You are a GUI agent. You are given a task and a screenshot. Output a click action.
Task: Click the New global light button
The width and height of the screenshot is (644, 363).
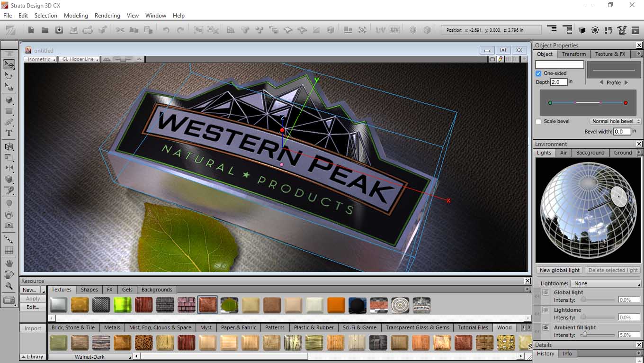(x=560, y=270)
